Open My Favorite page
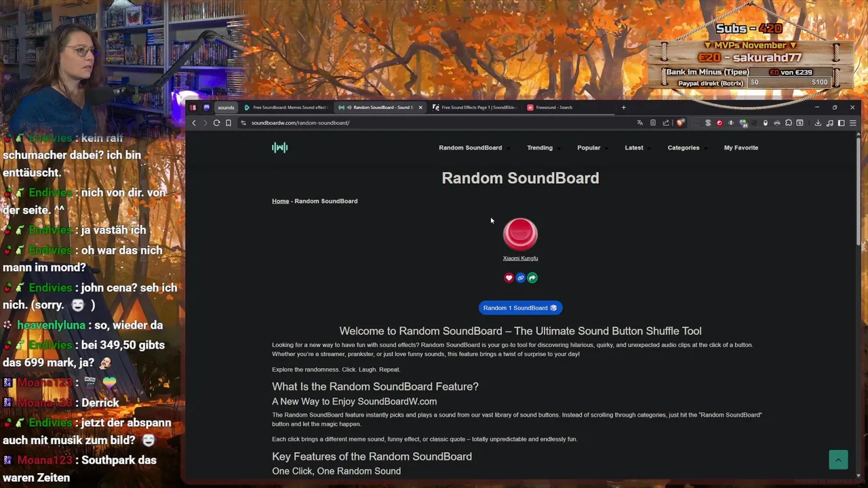The height and width of the screenshot is (488, 868). tap(741, 148)
